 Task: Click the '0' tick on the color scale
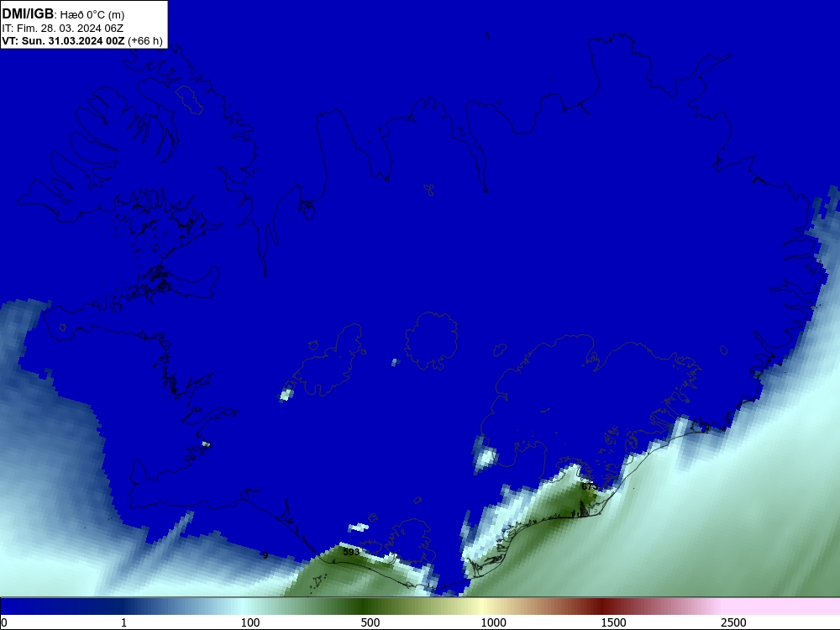(x=4, y=622)
